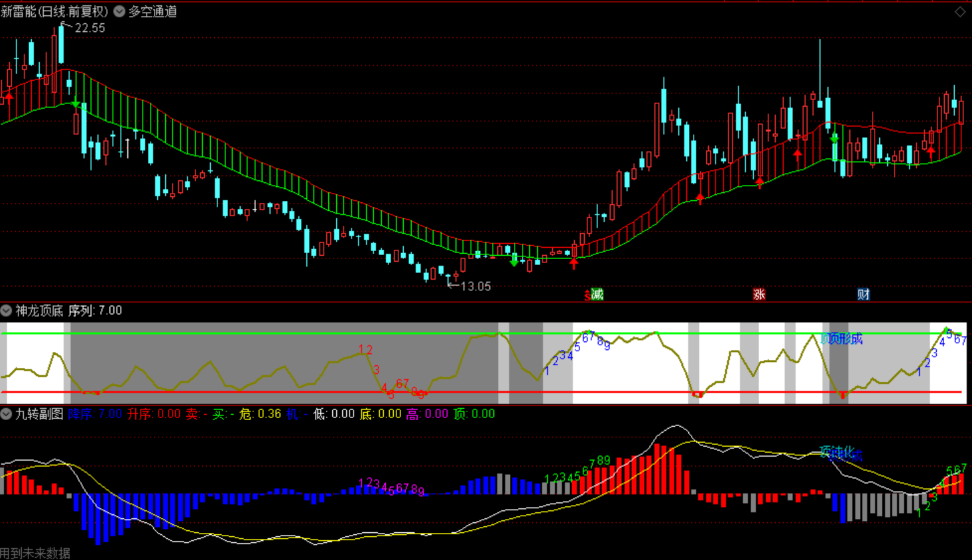Select the 13.05 low price label
The image size is (972, 560).
tap(475, 286)
